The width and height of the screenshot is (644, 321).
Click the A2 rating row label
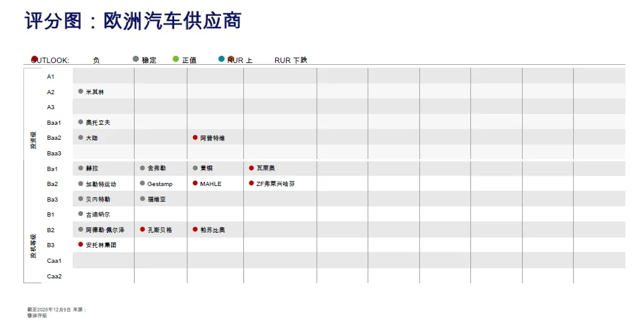click(x=50, y=92)
